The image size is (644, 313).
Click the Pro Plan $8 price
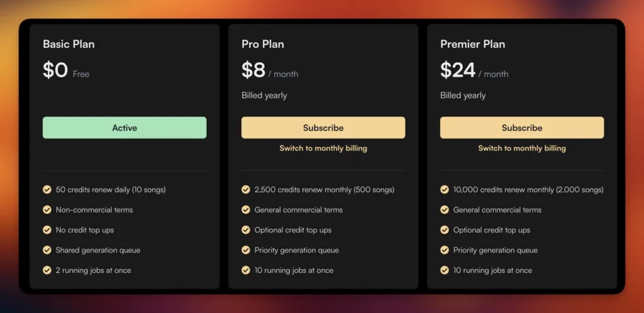(x=253, y=70)
